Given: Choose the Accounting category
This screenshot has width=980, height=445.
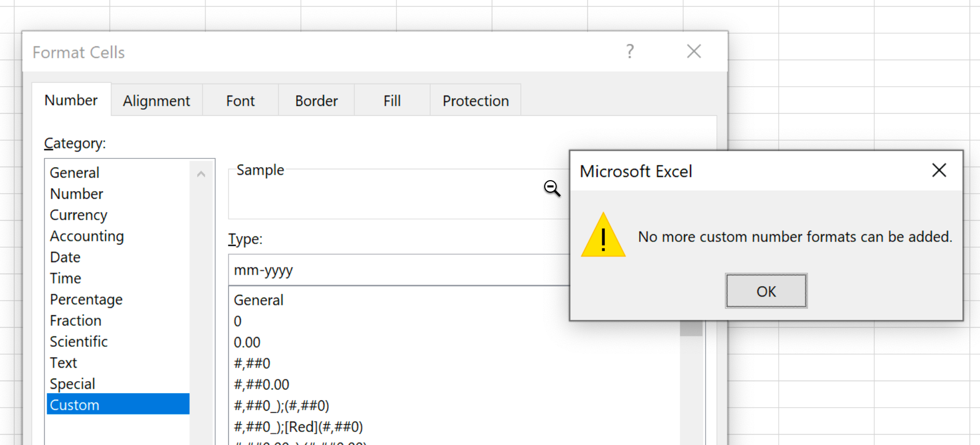Looking at the screenshot, I should coord(118,236).
